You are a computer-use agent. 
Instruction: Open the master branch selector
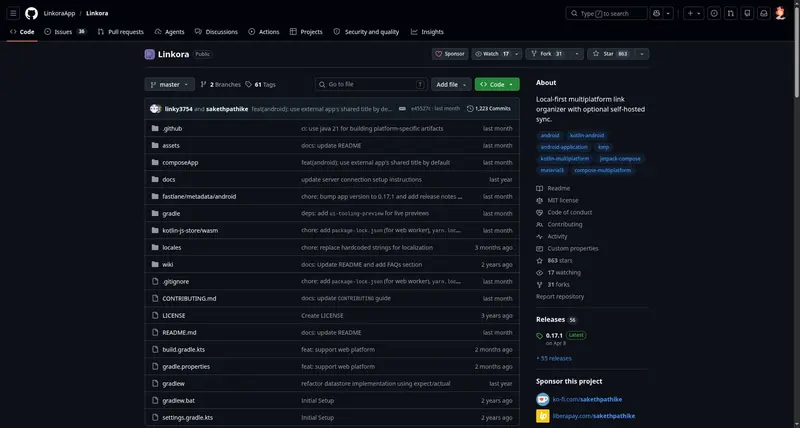(x=169, y=84)
